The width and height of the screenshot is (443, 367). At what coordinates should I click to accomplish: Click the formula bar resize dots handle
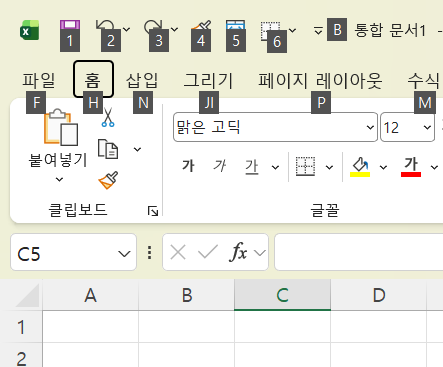150,253
